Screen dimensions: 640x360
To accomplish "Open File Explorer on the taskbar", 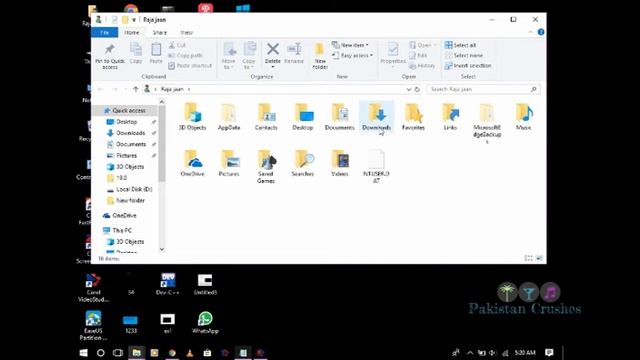I will pyautogui.click(x=137, y=353).
